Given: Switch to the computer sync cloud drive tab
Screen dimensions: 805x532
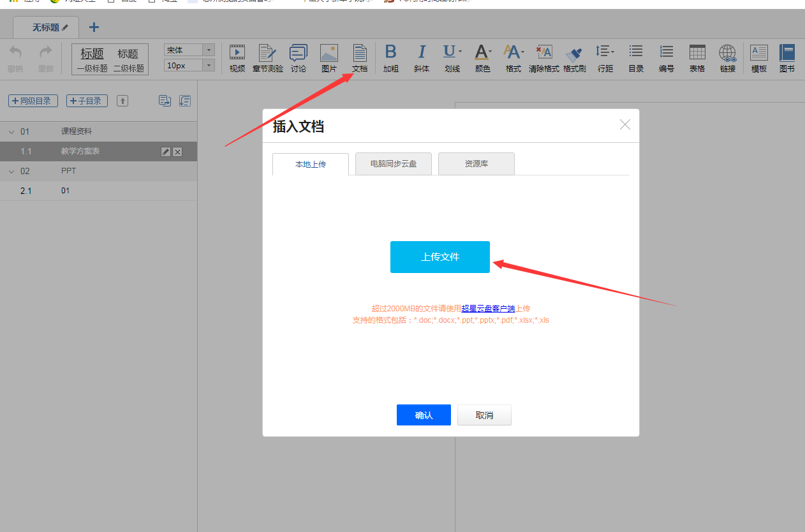Looking at the screenshot, I should tap(394, 164).
